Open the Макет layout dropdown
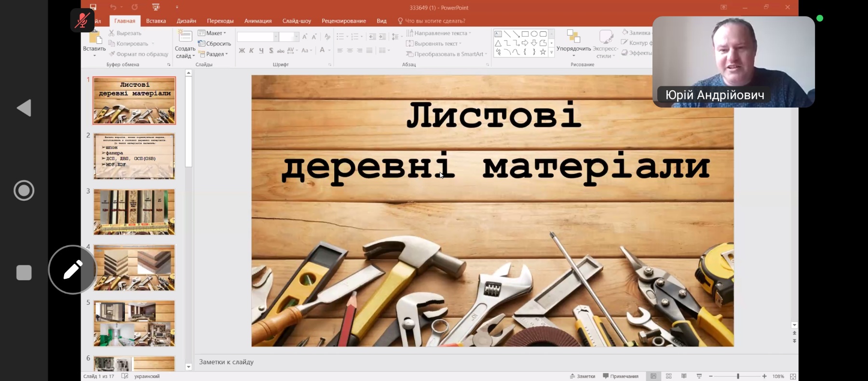The width and height of the screenshot is (868, 381). tap(212, 33)
